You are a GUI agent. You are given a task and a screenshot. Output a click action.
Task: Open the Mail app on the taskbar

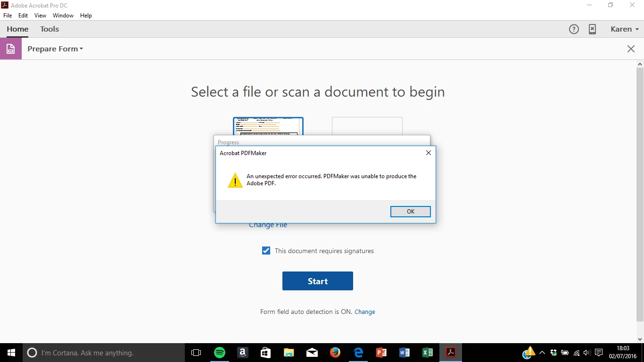[x=312, y=353]
